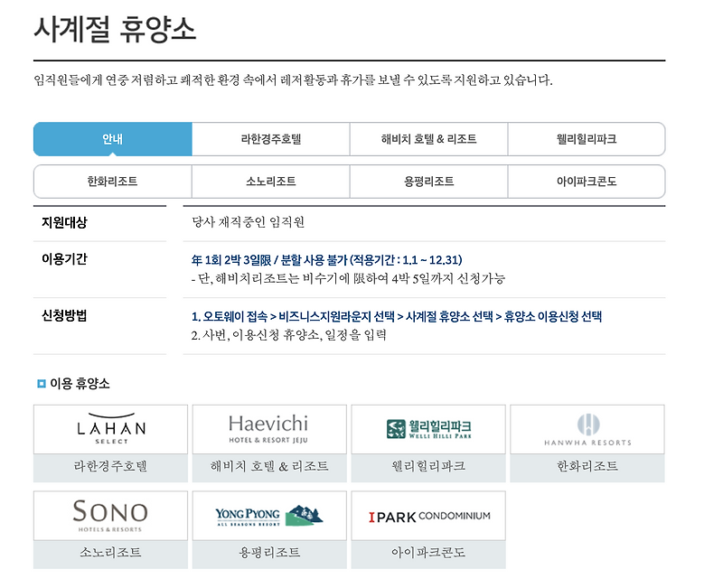
Task: Click the intro sentence about 임직원들에게 연중 저렴하고
Action: [293, 80]
